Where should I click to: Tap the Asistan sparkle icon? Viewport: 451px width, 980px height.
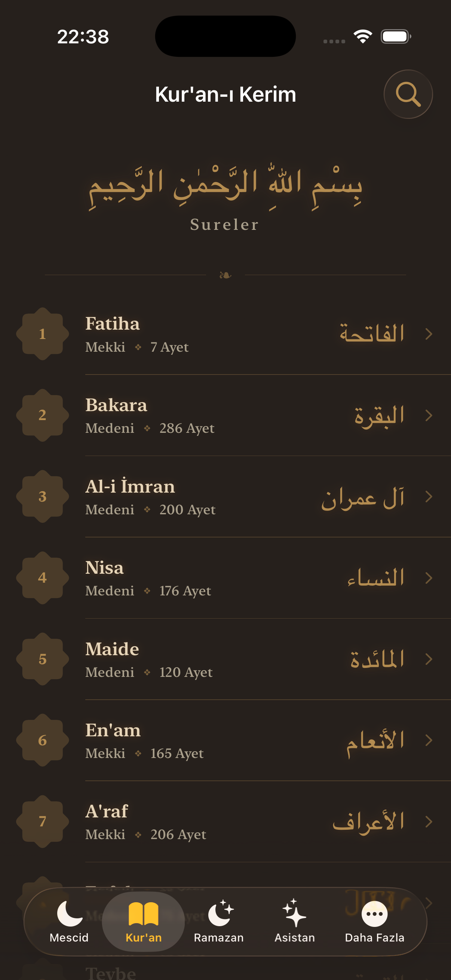294,913
